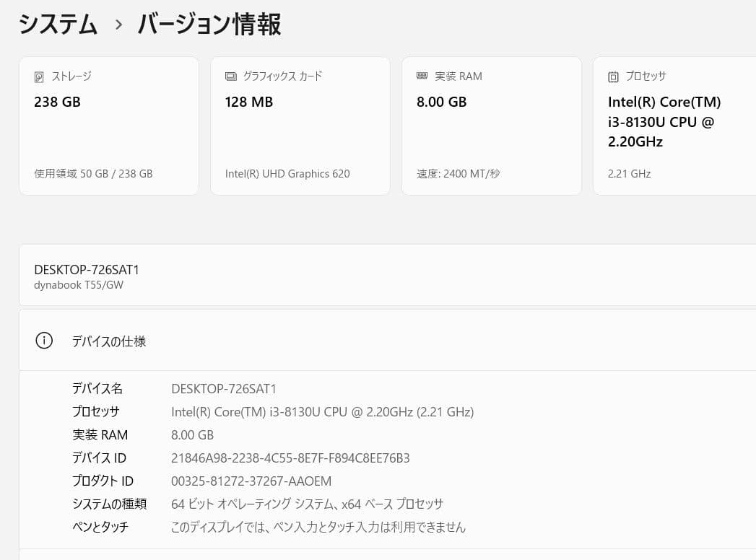756x560 pixels.
Task: Open the 実装 RAM card details
Action: pyautogui.click(x=491, y=126)
